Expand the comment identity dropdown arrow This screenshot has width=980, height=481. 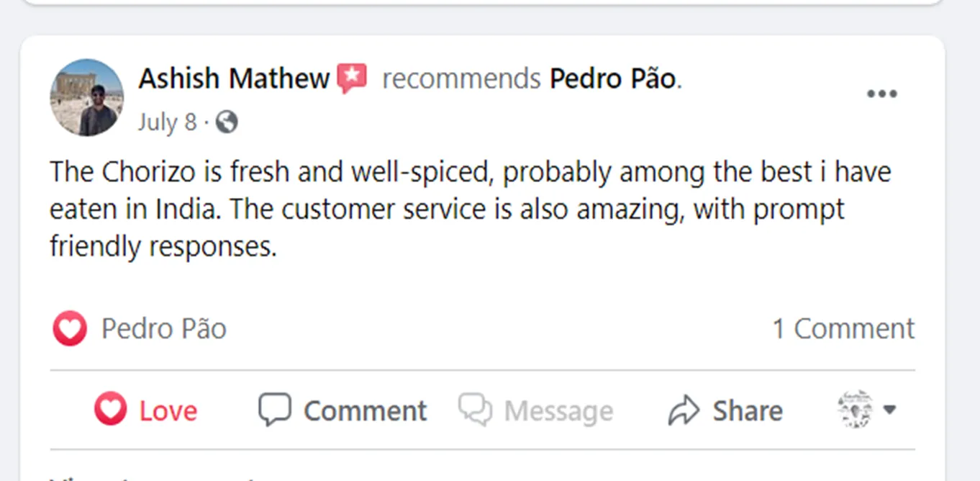tap(889, 410)
